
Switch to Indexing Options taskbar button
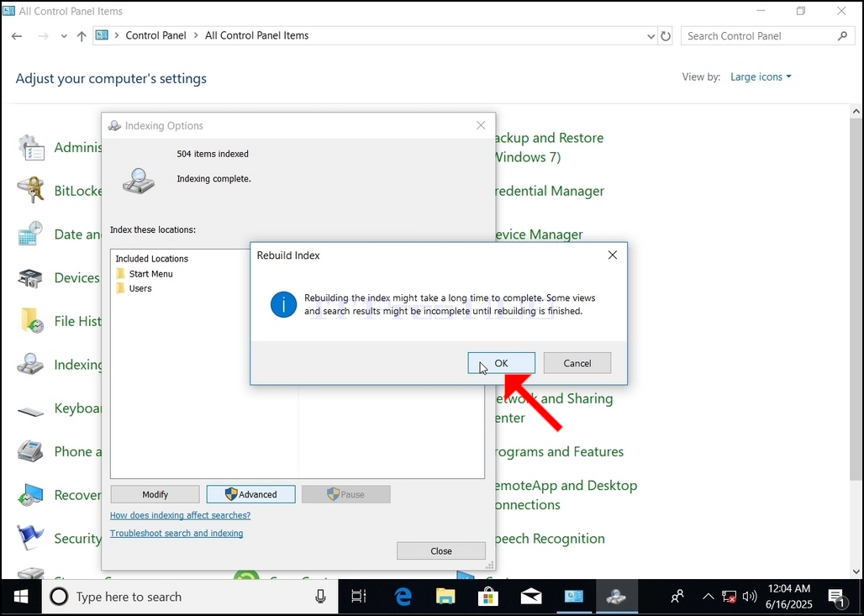click(616, 597)
